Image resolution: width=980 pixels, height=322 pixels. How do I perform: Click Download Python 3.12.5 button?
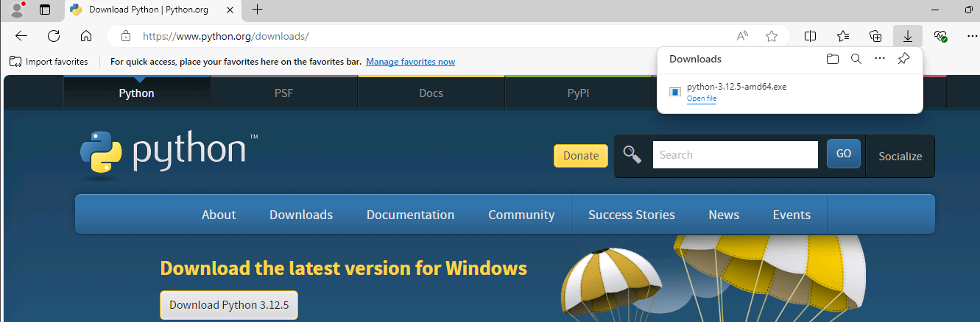[229, 304]
